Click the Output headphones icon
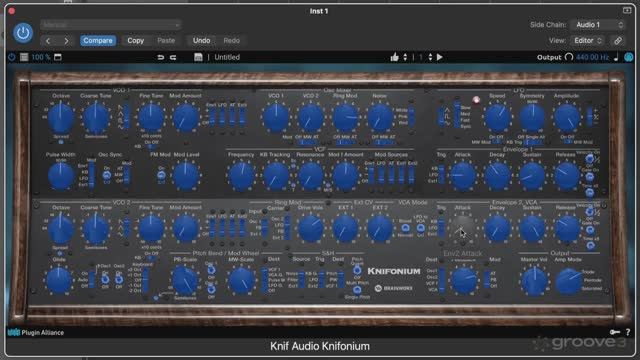 569,57
